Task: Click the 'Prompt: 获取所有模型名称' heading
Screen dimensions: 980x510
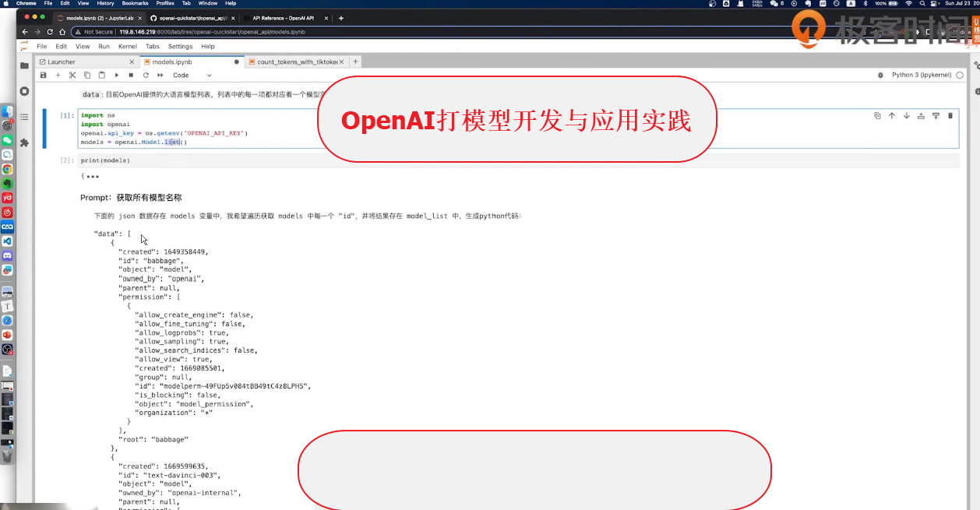Action: (x=131, y=198)
